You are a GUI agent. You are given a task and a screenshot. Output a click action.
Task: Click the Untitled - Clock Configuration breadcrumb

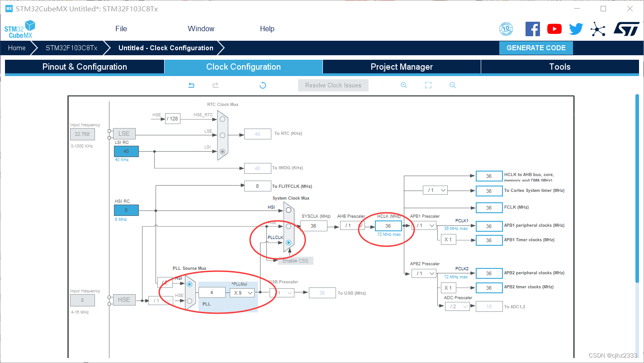click(166, 48)
